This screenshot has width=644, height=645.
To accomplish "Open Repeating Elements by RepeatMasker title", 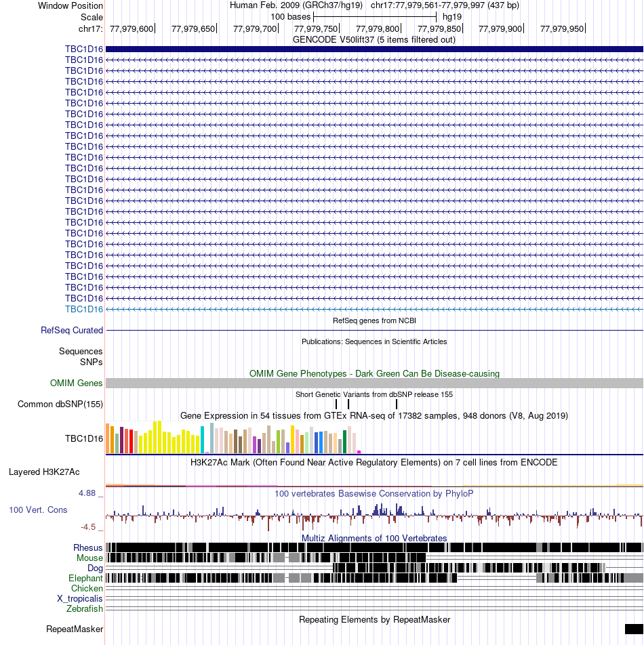I will tap(374, 619).
